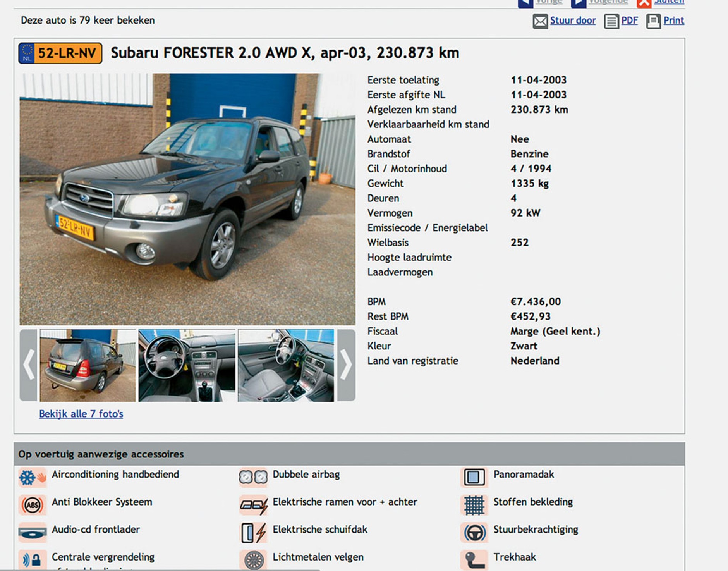Click the Print page icon
The width and height of the screenshot is (728, 571).
click(653, 21)
